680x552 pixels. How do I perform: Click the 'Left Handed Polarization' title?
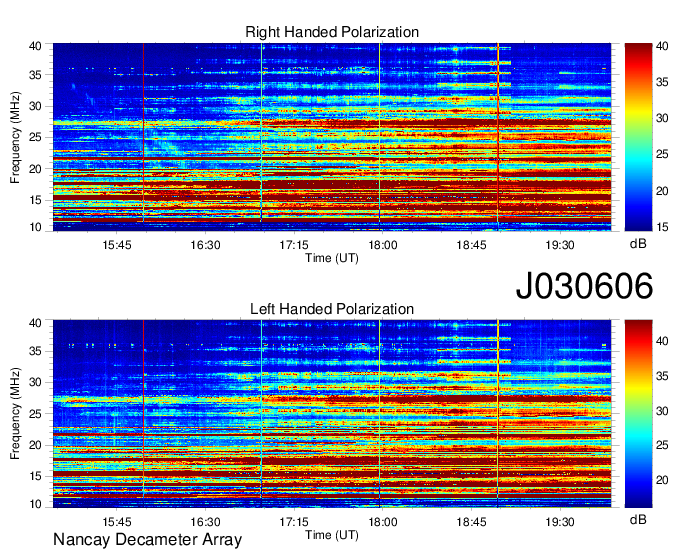[x=332, y=309]
